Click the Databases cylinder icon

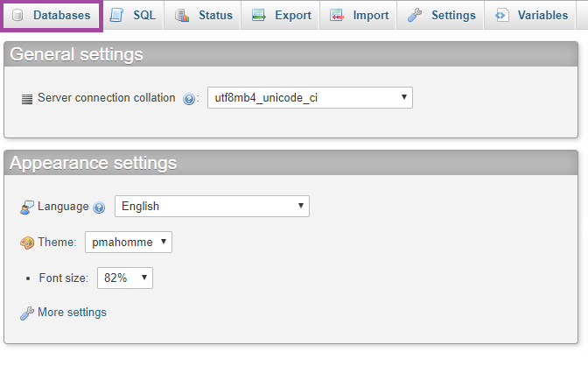[17, 16]
